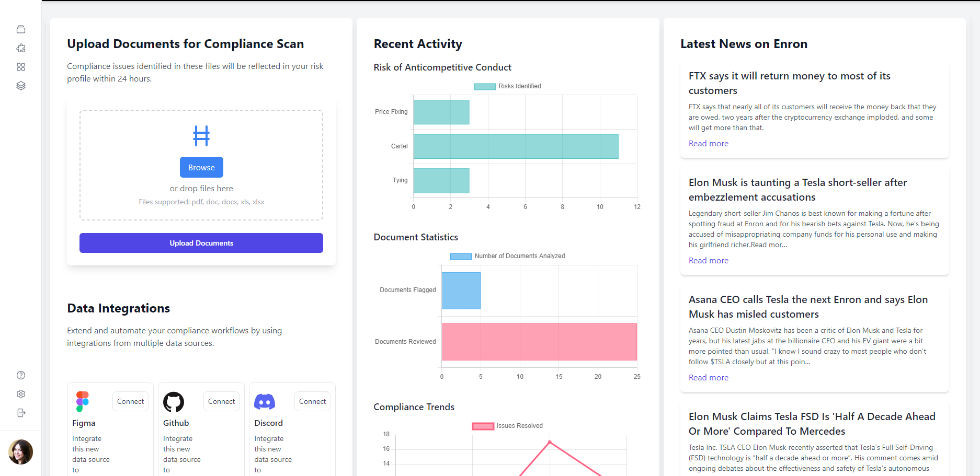Click the logout arrow icon
Viewport: 980px width, 476px height.
click(21, 413)
